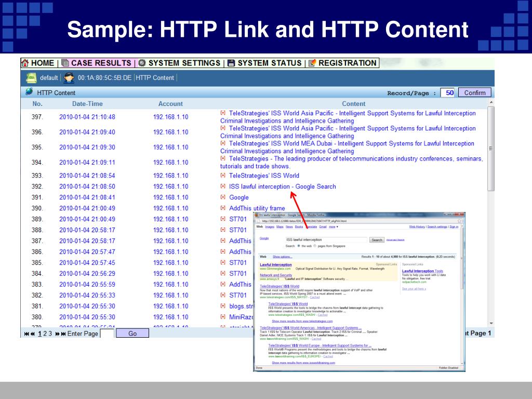
Task: Click the floppy disk icon by SYSTEM STATUS
Action: (x=231, y=63)
